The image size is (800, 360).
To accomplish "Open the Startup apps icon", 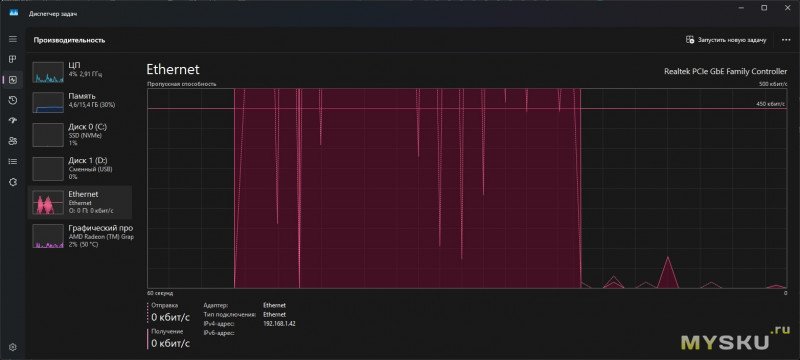I will point(13,121).
